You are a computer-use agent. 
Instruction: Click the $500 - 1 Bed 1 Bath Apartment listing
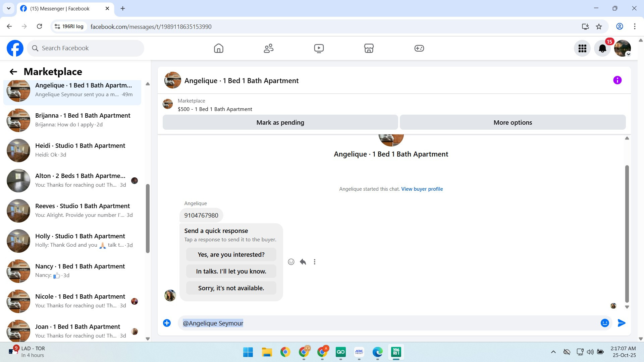215,109
